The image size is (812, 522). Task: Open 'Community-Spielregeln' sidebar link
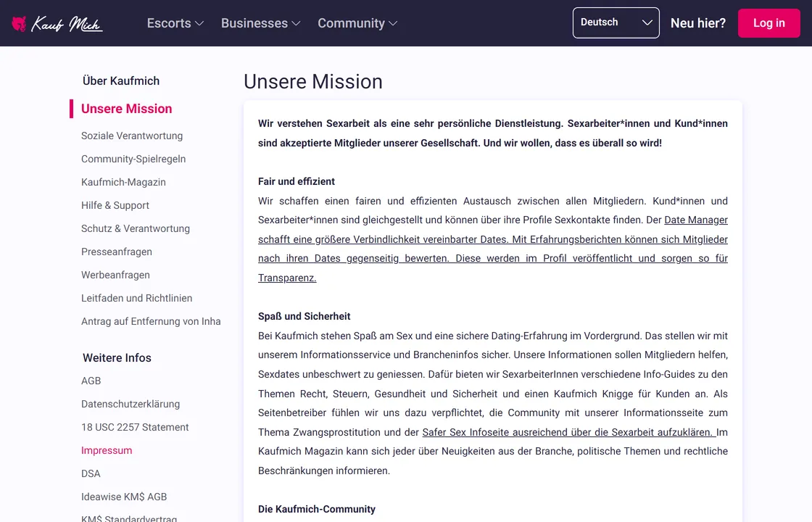133,159
